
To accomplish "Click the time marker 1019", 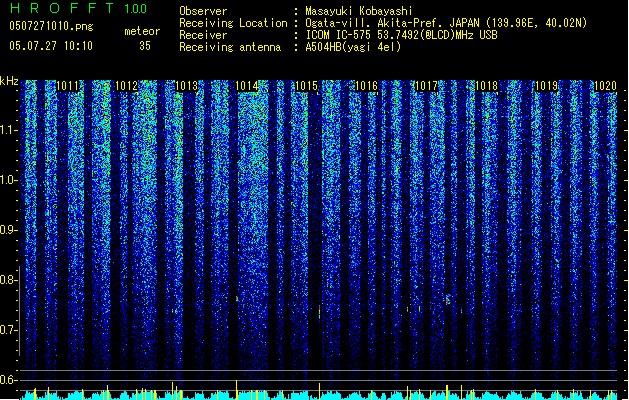I will (x=546, y=86).
